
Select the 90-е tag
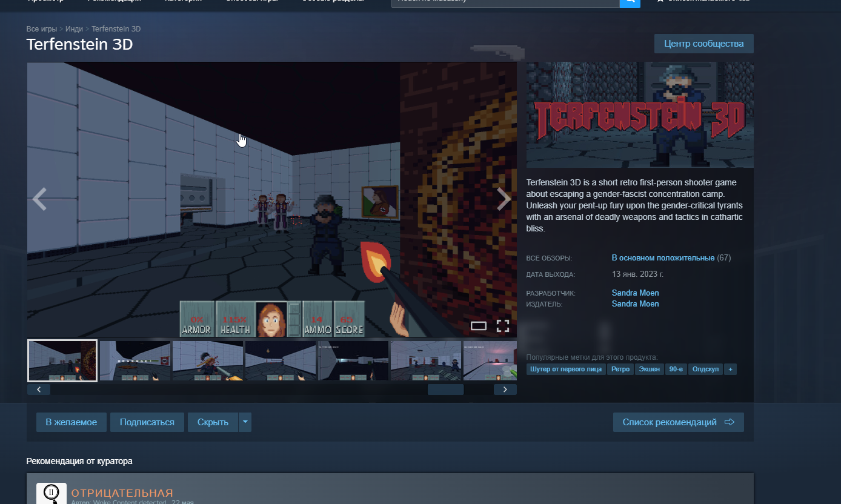[676, 369]
